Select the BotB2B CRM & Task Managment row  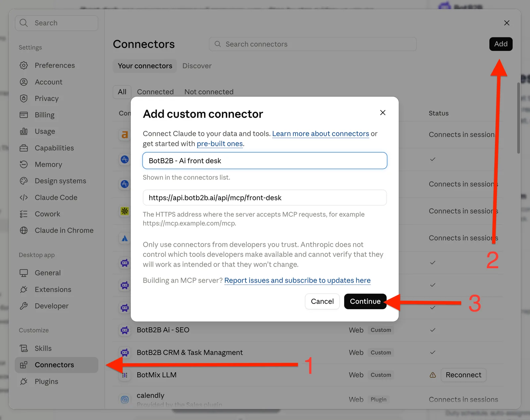click(x=307, y=352)
